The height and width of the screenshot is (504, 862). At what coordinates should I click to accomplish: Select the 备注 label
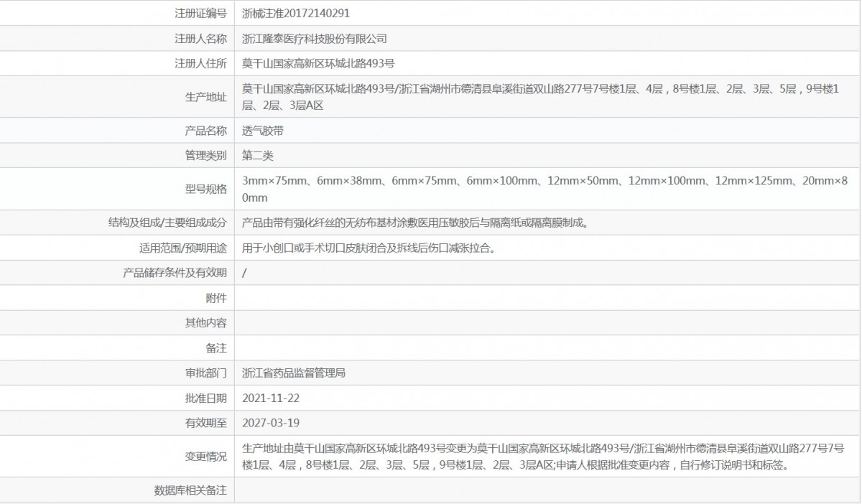coord(216,348)
